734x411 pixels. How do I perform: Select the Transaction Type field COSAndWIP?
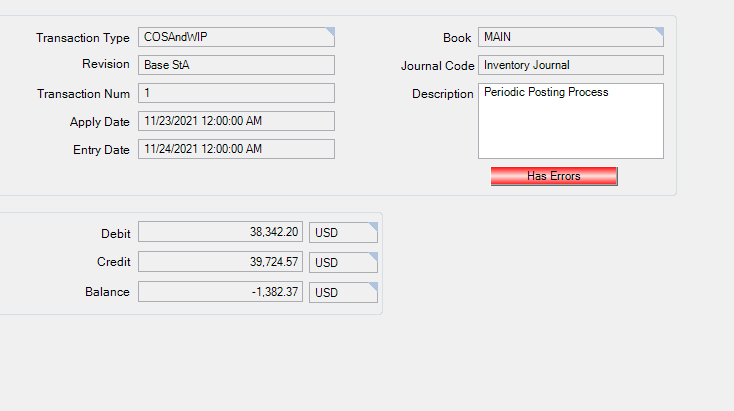click(x=236, y=37)
